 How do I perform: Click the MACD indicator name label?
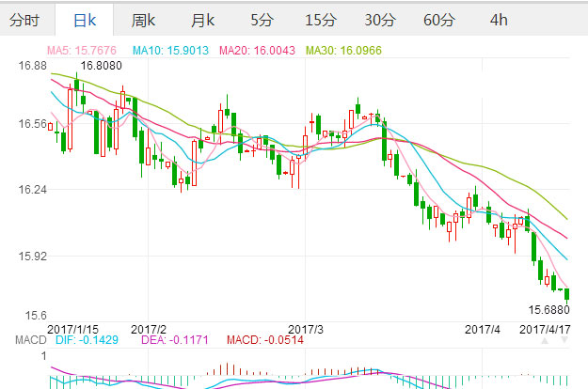[x=31, y=340]
